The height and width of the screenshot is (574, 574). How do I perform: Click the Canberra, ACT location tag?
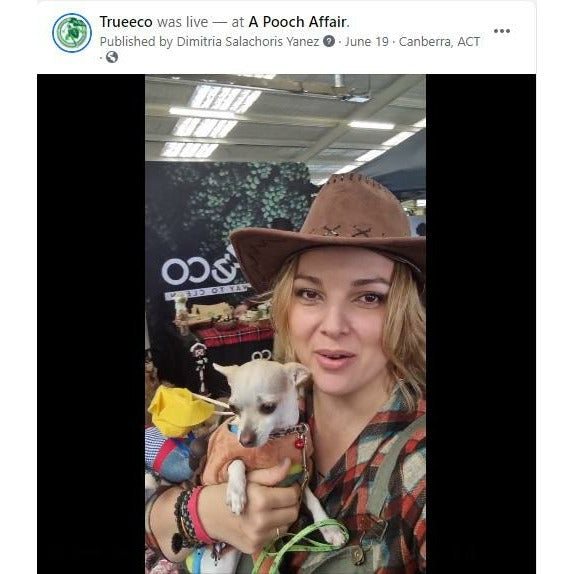click(x=439, y=41)
